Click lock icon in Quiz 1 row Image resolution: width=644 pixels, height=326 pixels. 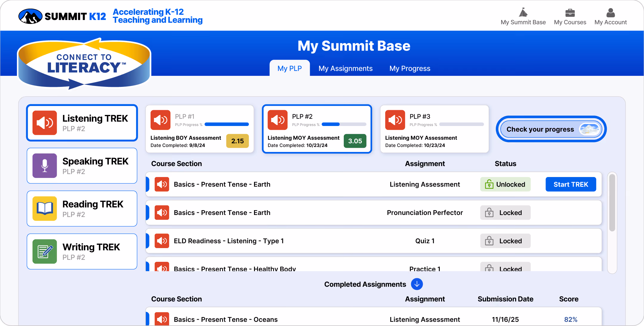pos(489,241)
